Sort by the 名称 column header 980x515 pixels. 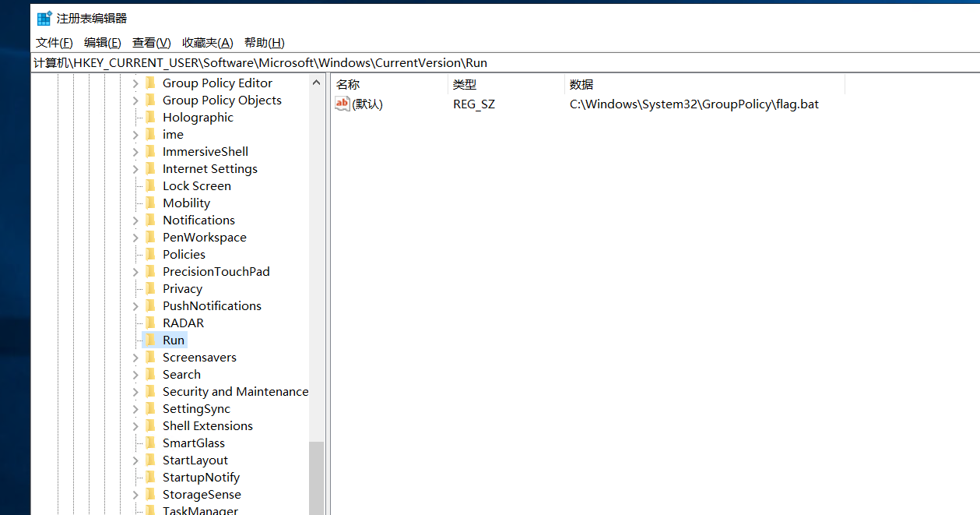pos(389,85)
